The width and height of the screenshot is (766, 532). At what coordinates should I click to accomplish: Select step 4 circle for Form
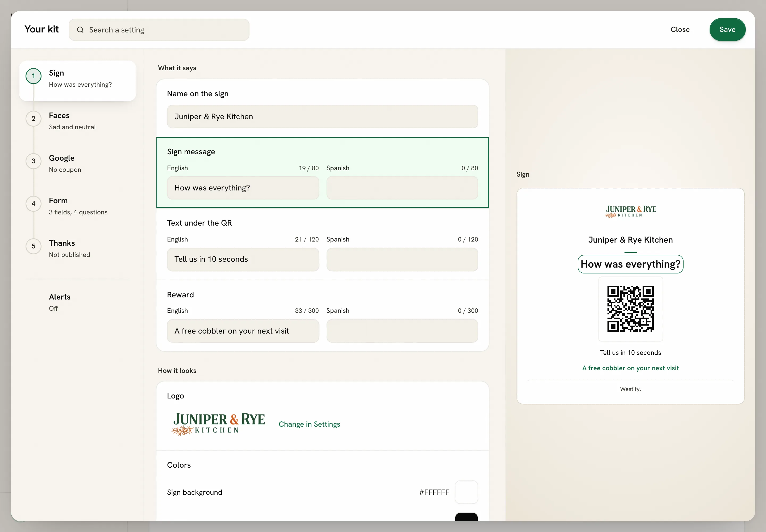[33, 204]
